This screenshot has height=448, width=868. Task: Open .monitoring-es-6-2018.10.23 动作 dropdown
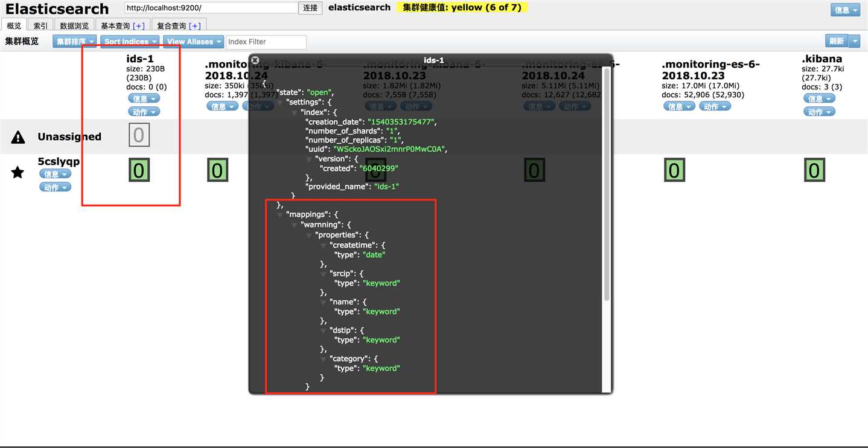pyautogui.click(x=715, y=106)
